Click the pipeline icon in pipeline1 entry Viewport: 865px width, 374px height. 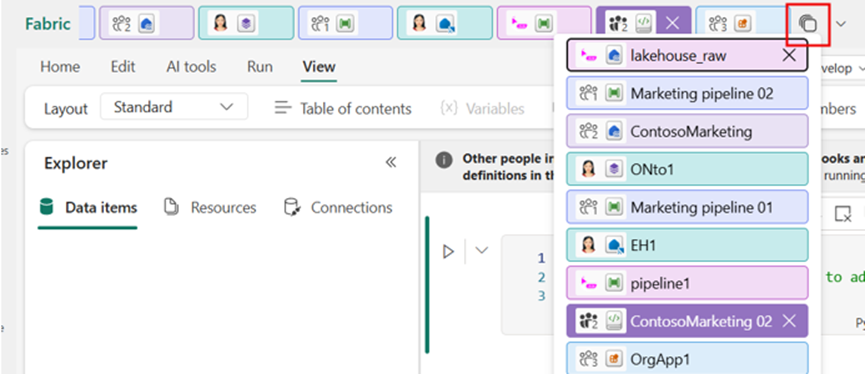point(613,284)
